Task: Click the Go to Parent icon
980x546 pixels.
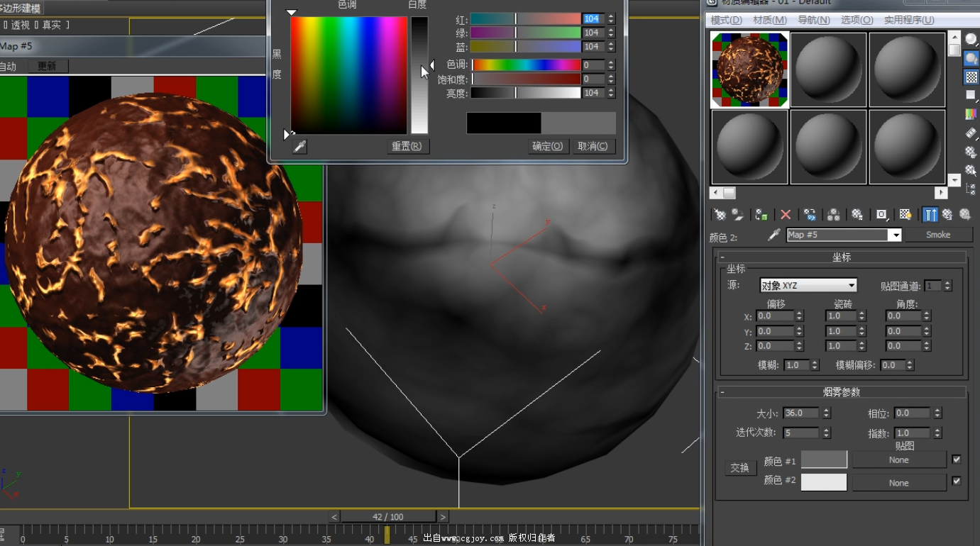Action: pyautogui.click(x=947, y=214)
